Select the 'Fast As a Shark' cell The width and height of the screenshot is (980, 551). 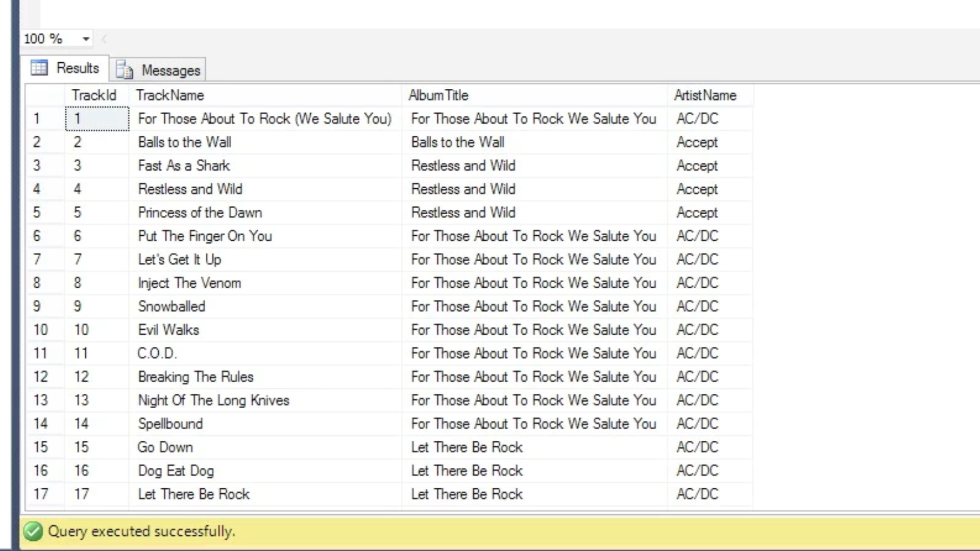click(184, 166)
